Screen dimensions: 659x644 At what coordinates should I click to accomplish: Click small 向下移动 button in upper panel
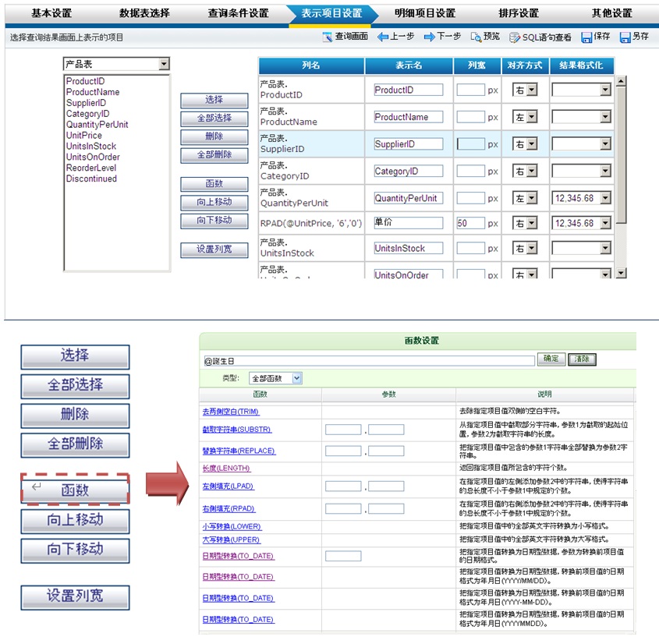214,221
